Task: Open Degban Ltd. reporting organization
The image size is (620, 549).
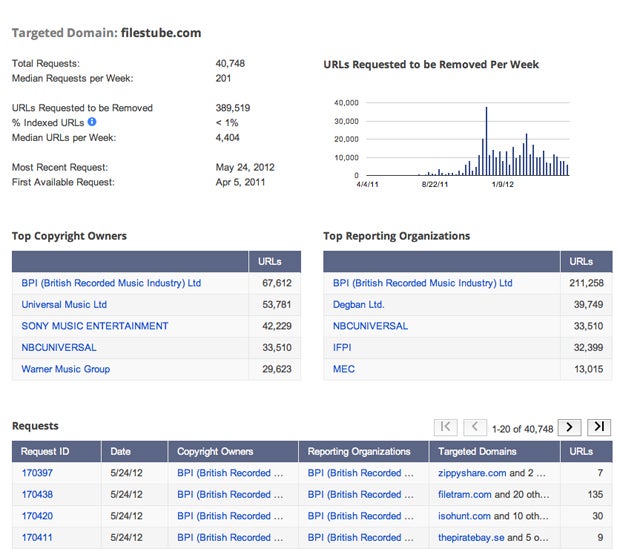Action: click(359, 305)
